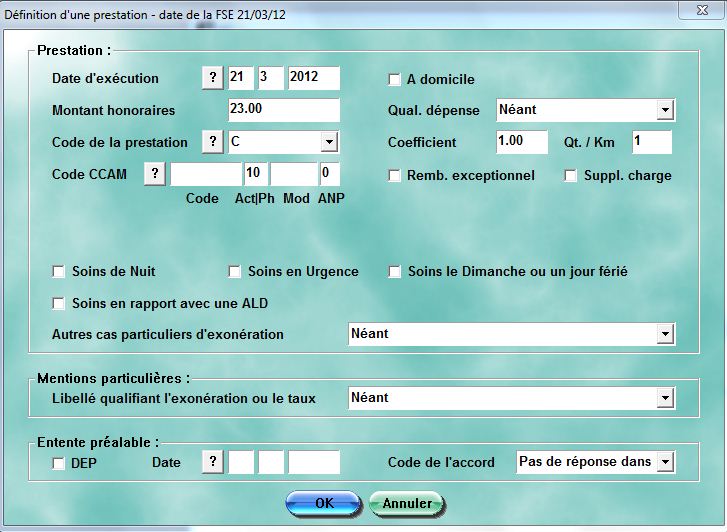
Task: Toggle the Suppl. charge checkbox
Action: click(x=571, y=176)
